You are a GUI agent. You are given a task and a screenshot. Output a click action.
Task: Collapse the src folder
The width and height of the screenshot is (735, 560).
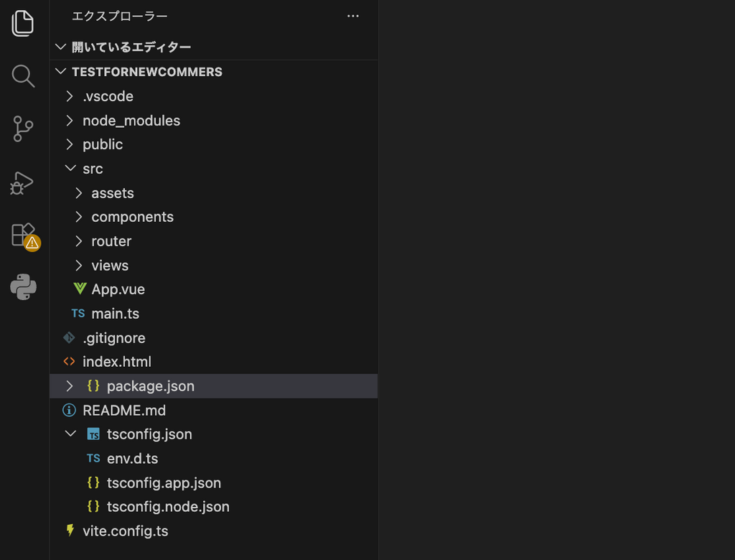(70, 169)
